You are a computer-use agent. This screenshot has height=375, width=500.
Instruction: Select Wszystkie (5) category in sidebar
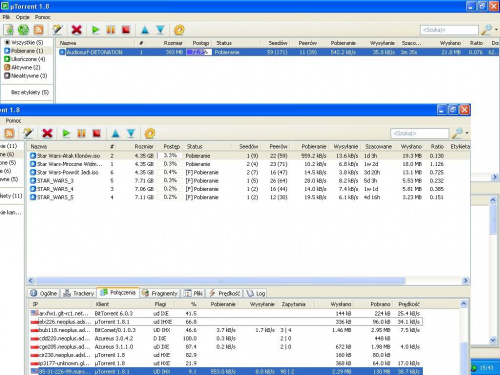tap(24, 43)
